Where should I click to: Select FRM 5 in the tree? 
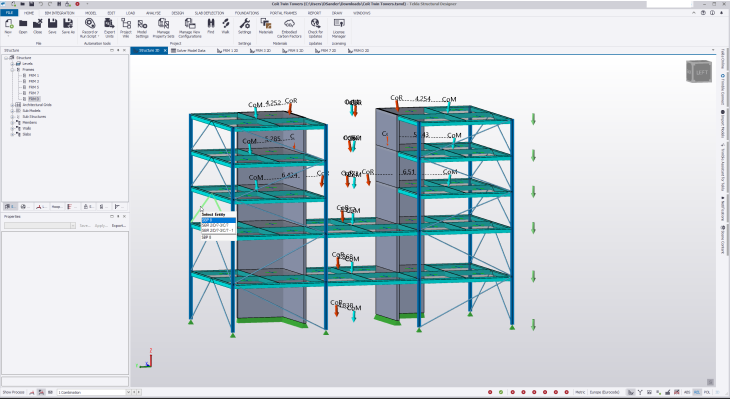click(x=34, y=87)
